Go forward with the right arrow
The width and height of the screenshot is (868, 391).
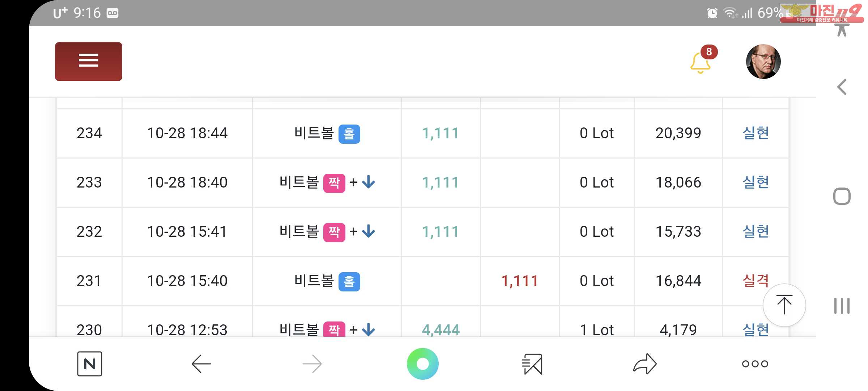[312, 364]
